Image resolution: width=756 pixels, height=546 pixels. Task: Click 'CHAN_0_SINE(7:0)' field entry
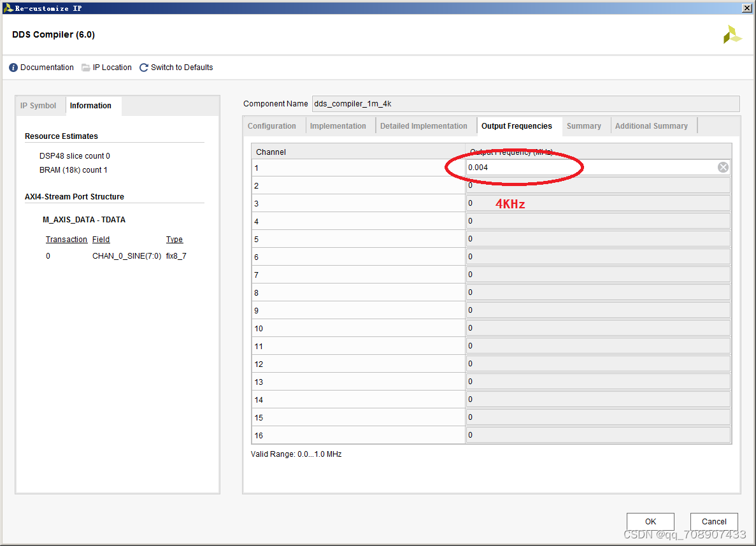[127, 256]
